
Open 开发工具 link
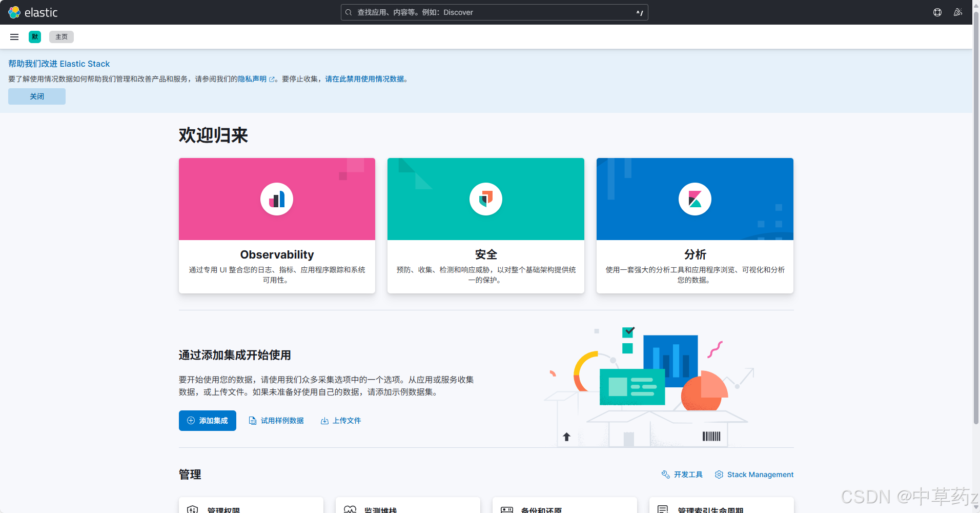click(x=688, y=475)
